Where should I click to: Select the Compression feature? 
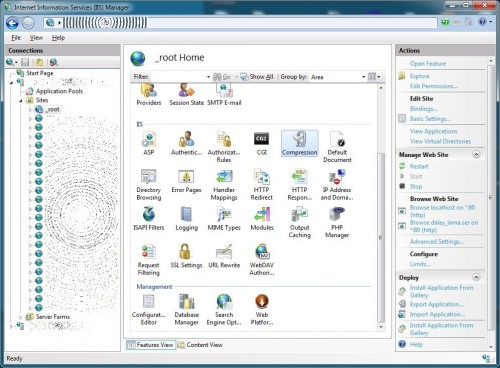pos(300,143)
